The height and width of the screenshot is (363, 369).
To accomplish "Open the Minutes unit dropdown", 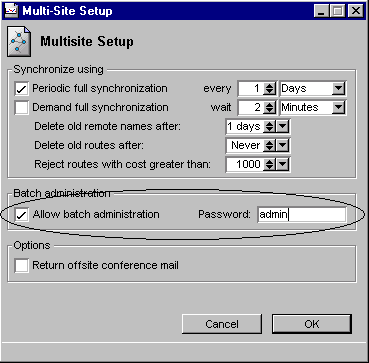I will pos(338,107).
